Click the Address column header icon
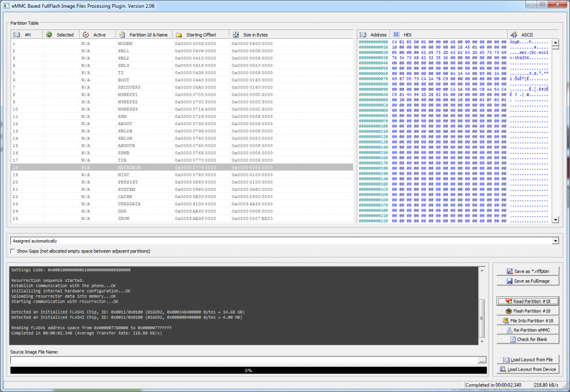Screen dimensions: 570x392 [x=363, y=35]
